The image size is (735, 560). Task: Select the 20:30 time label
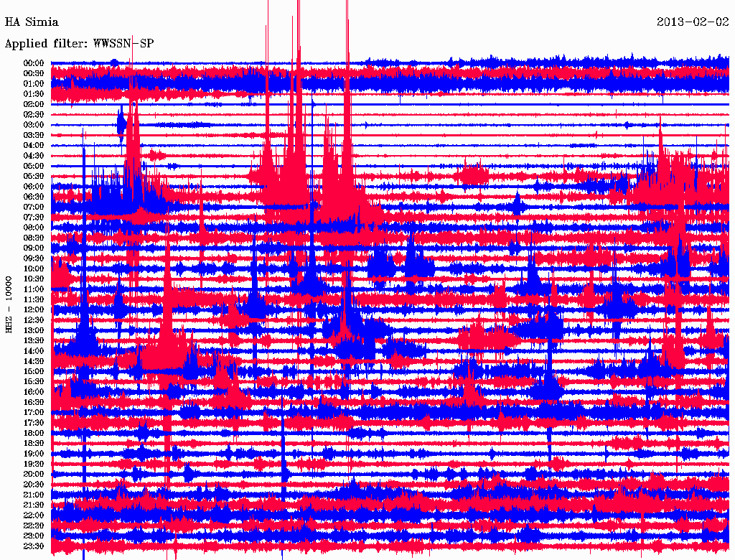click(x=33, y=485)
